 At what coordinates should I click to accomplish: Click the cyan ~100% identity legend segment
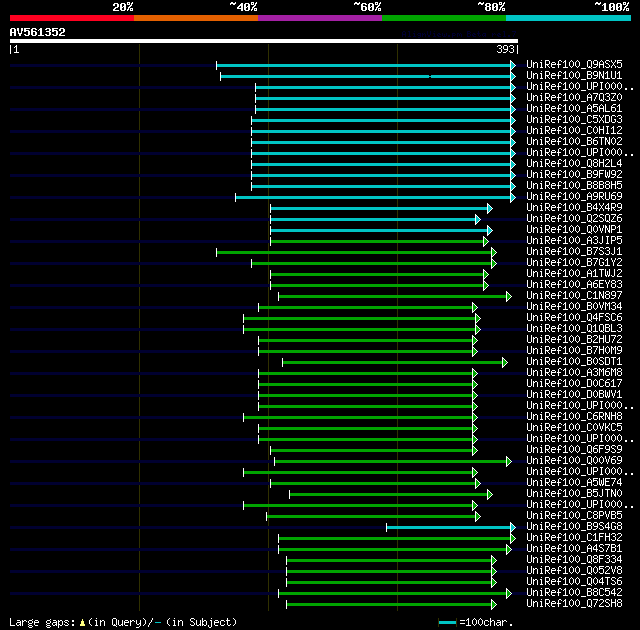tap(568, 18)
